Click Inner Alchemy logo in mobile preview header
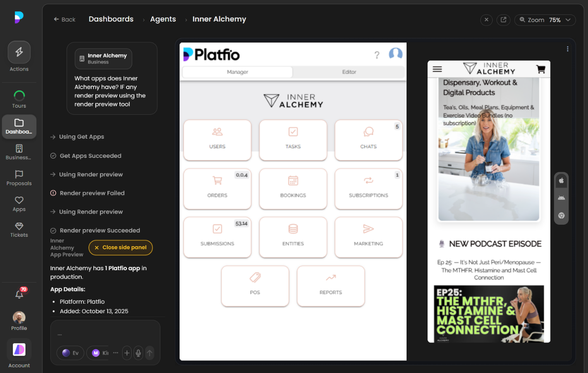Image resolution: width=588 pixels, height=373 pixels. (489, 68)
